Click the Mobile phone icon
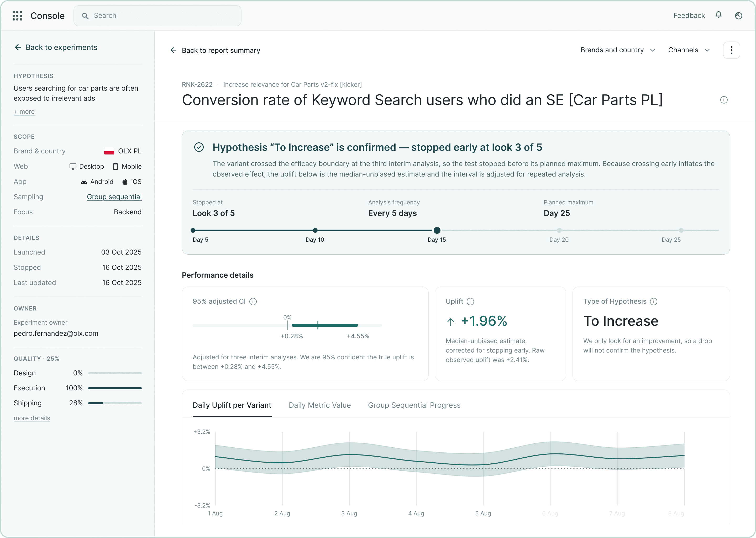This screenshot has height=538, width=756. [115, 166]
